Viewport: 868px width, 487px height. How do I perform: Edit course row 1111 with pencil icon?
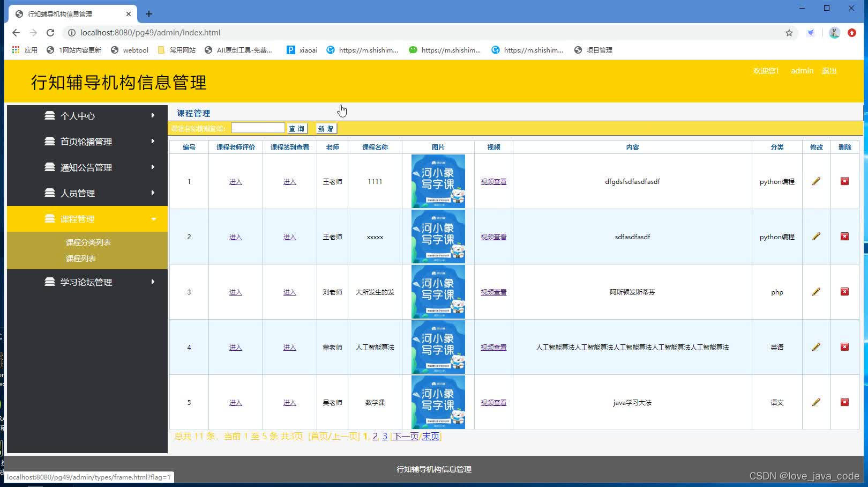click(x=816, y=181)
